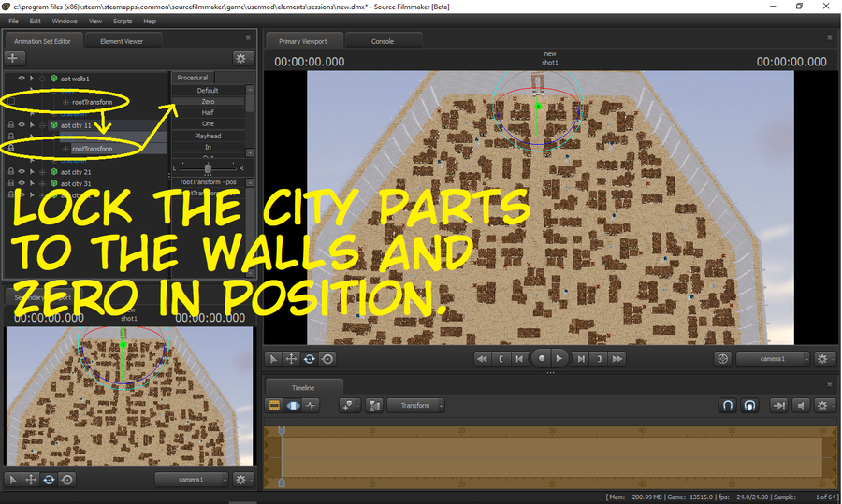
Task: Select the Clip Editor mode icon in the timeline
Action: pos(275,406)
